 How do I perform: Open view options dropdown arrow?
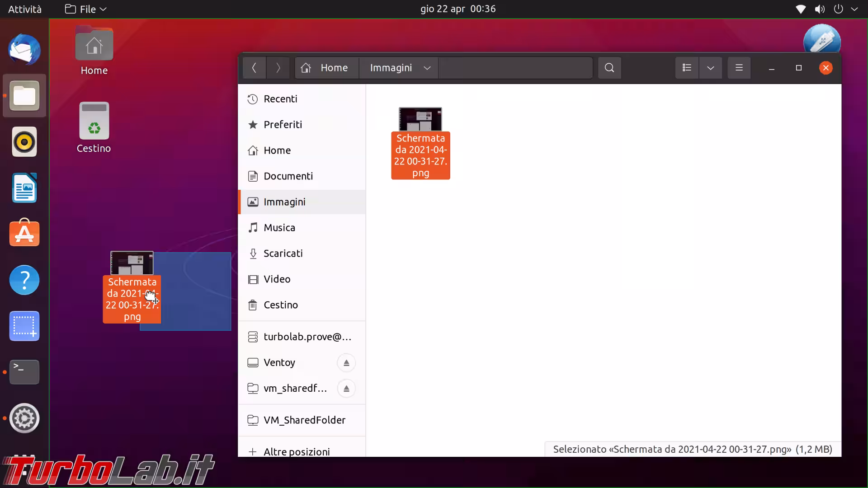tap(710, 68)
